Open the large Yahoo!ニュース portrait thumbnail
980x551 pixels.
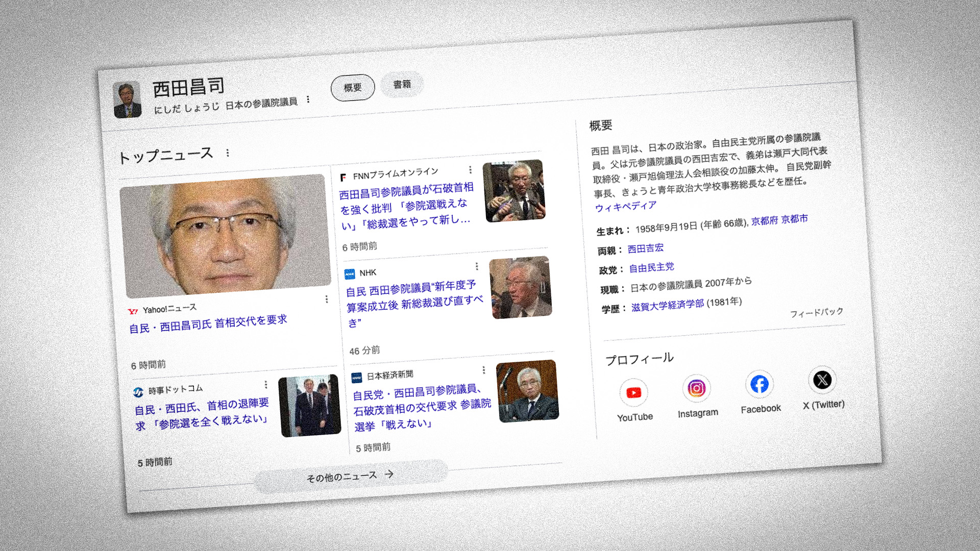pyautogui.click(x=225, y=236)
